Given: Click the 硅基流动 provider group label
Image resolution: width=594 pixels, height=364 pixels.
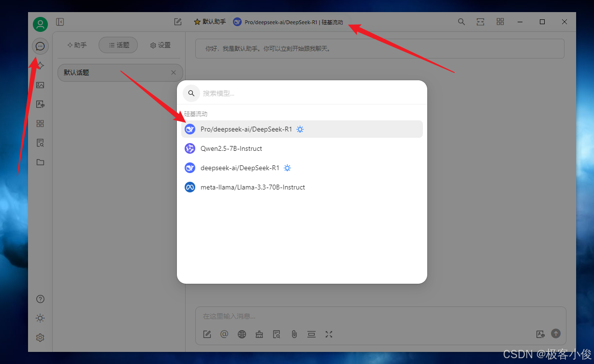Looking at the screenshot, I should tap(196, 114).
